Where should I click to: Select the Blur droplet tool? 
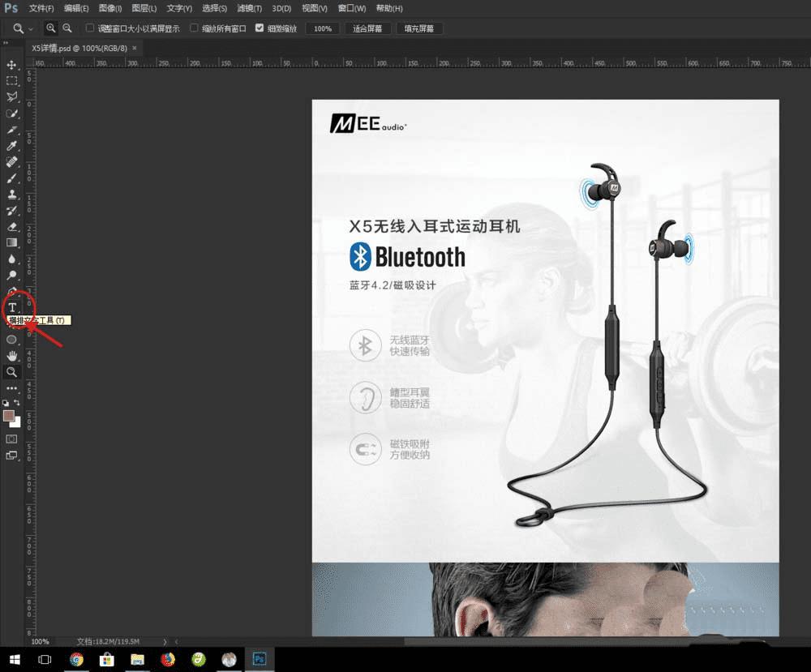pyautogui.click(x=11, y=259)
